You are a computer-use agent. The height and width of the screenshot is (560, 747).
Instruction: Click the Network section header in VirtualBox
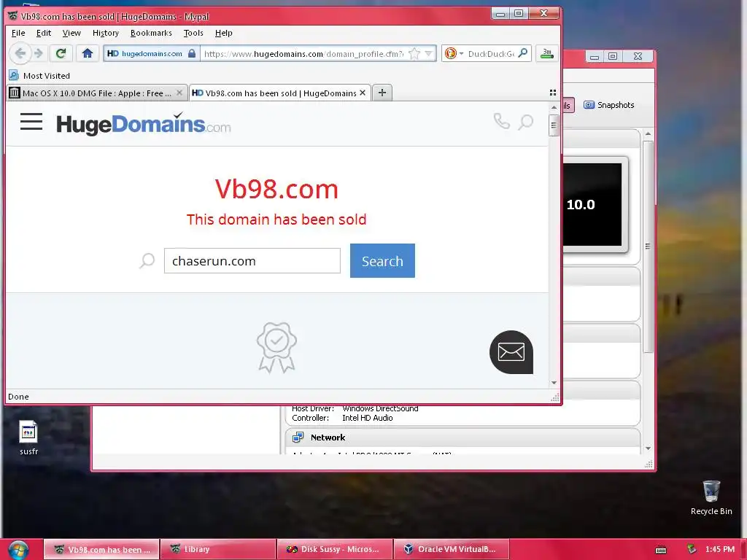click(328, 437)
